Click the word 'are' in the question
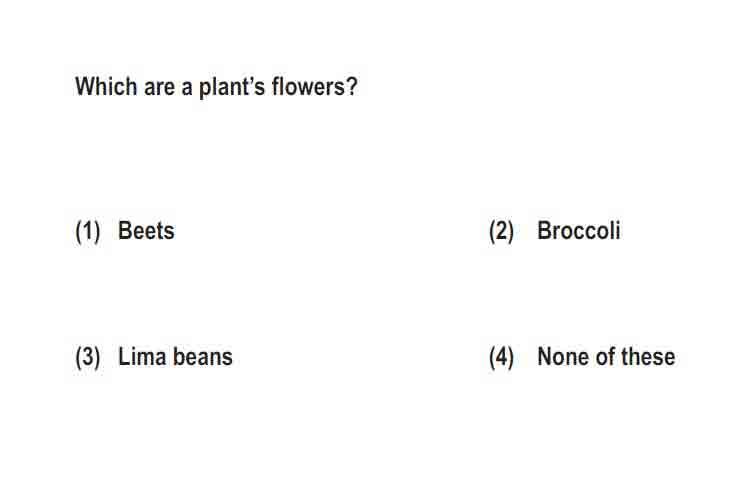The height and width of the screenshot is (500, 750). 159,89
